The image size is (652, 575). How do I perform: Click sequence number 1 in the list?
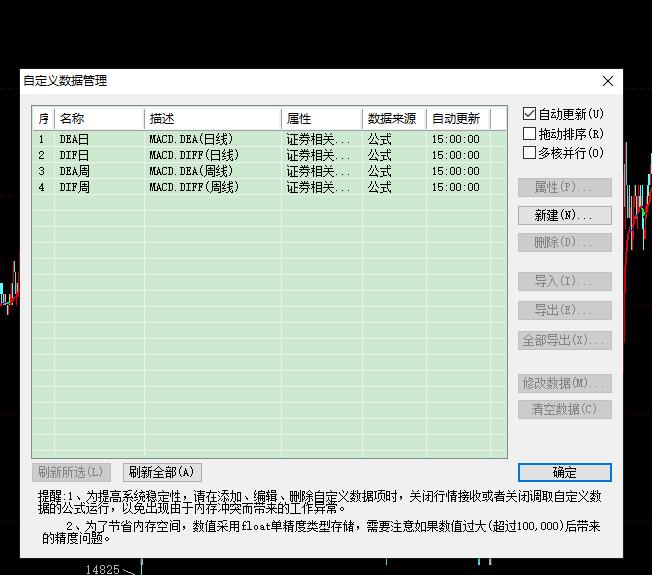41,139
